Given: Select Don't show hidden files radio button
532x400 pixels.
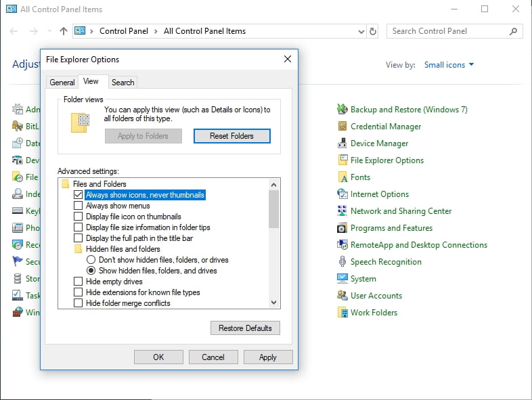Looking at the screenshot, I should click(91, 260).
